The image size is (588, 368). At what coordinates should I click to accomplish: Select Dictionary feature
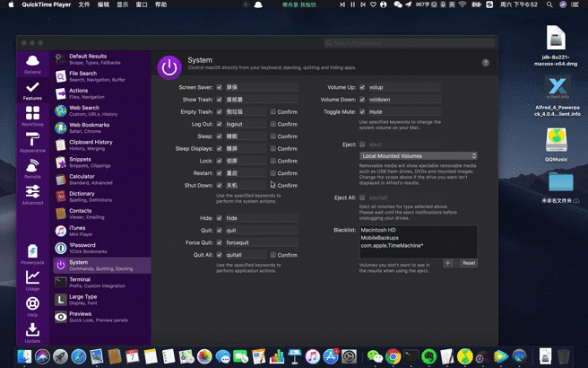click(102, 197)
